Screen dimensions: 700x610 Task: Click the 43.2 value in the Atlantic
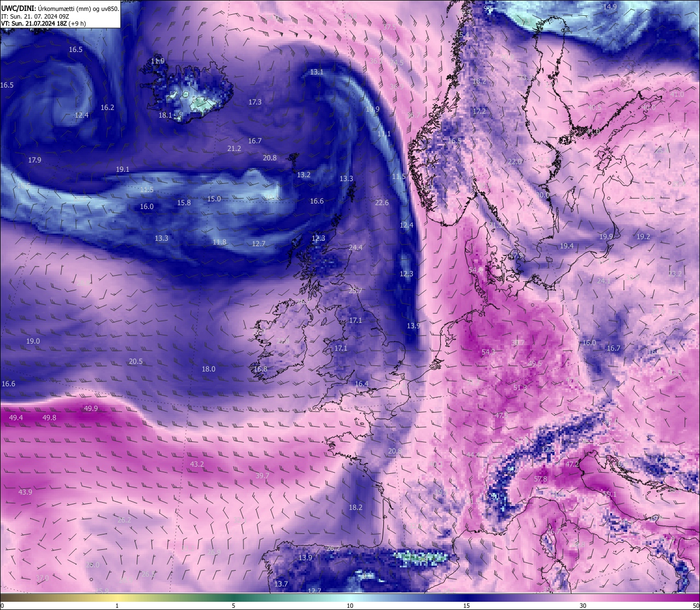pos(197,464)
